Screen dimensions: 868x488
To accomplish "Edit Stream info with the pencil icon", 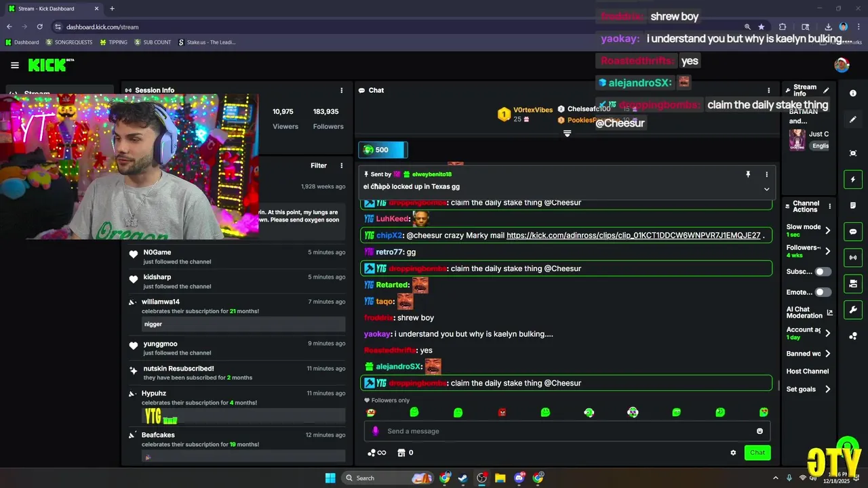I will (x=826, y=90).
